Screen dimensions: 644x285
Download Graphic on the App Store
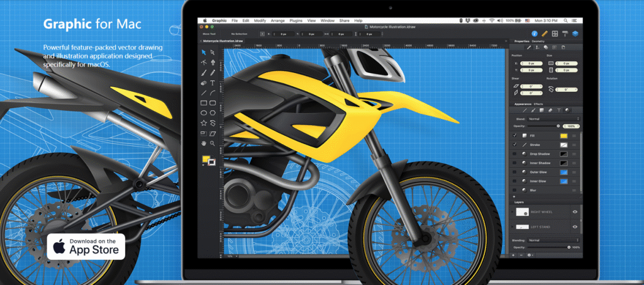(x=86, y=247)
